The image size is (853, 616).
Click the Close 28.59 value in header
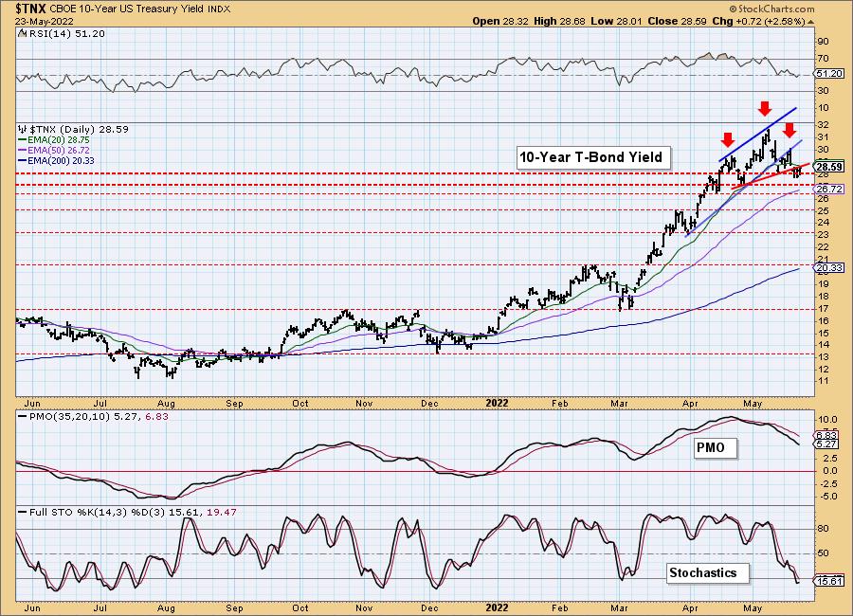coord(678,21)
